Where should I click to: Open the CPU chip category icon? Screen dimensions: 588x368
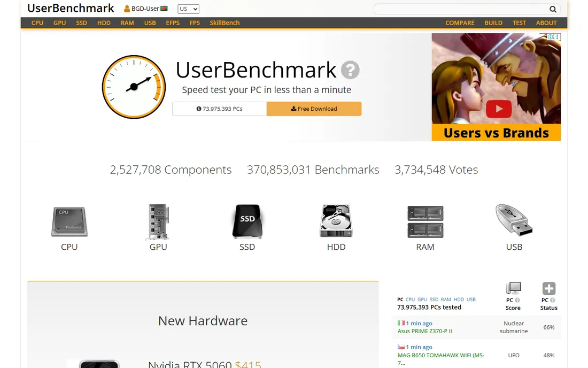pos(69,221)
